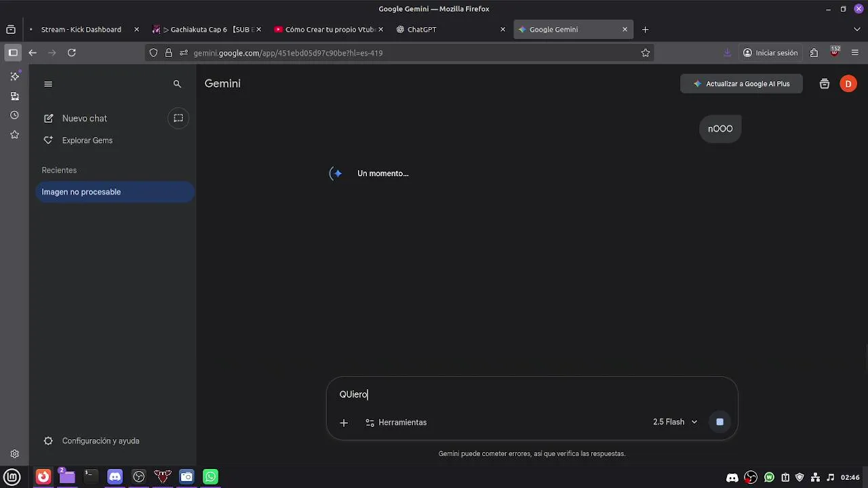Click the Discord system tray icon

tap(732, 477)
